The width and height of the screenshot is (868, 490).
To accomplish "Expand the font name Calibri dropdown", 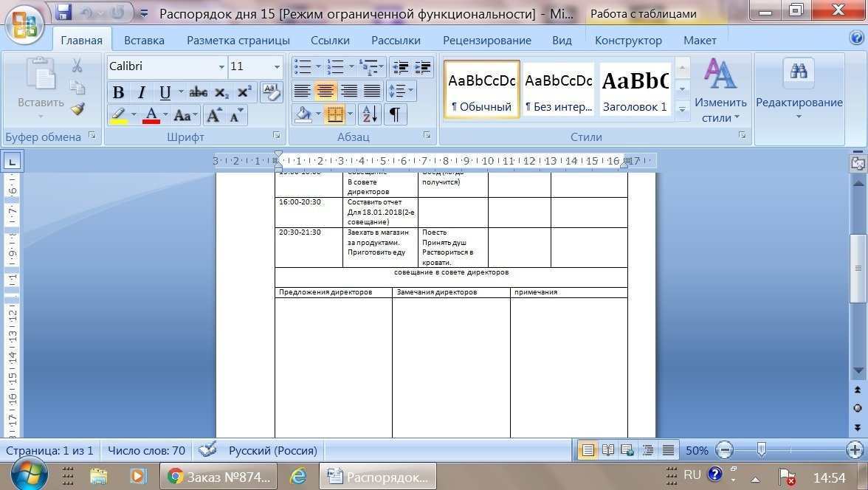I will point(221,67).
